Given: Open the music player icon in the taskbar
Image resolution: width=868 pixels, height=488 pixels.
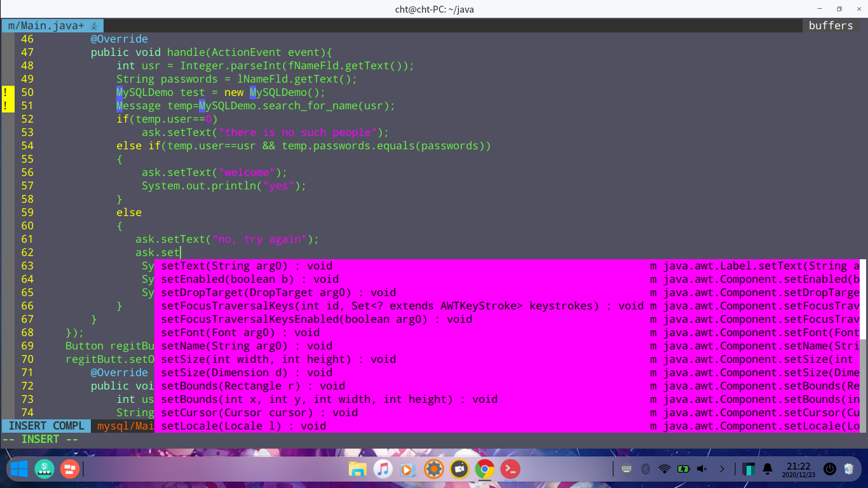Looking at the screenshot, I should click(382, 469).
